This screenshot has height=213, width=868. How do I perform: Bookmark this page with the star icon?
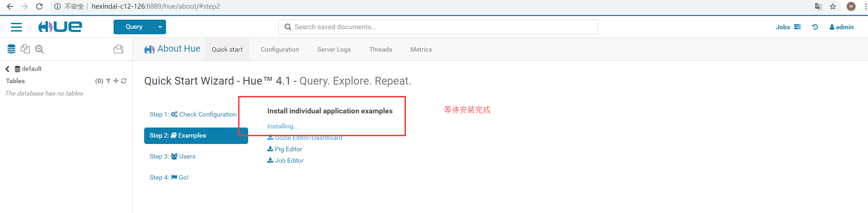(833, 6)
